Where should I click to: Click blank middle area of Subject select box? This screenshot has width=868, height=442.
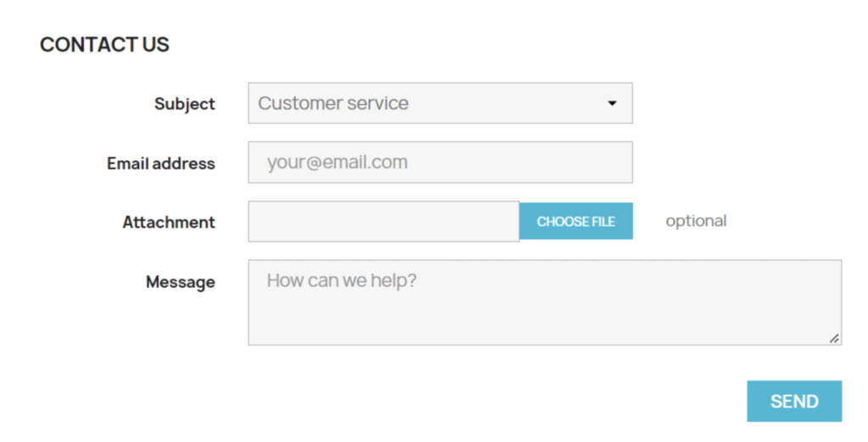coord(500,103)
